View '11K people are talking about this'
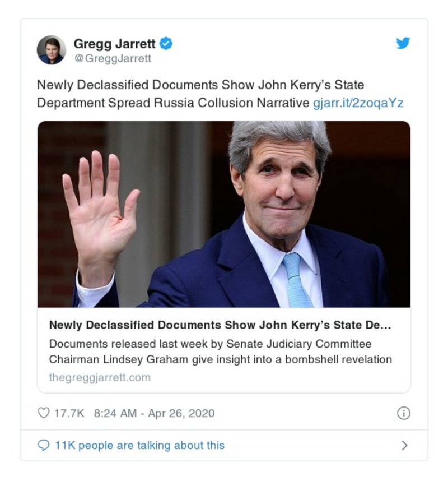This screenshot has height=481, width=448. [139, 445]
